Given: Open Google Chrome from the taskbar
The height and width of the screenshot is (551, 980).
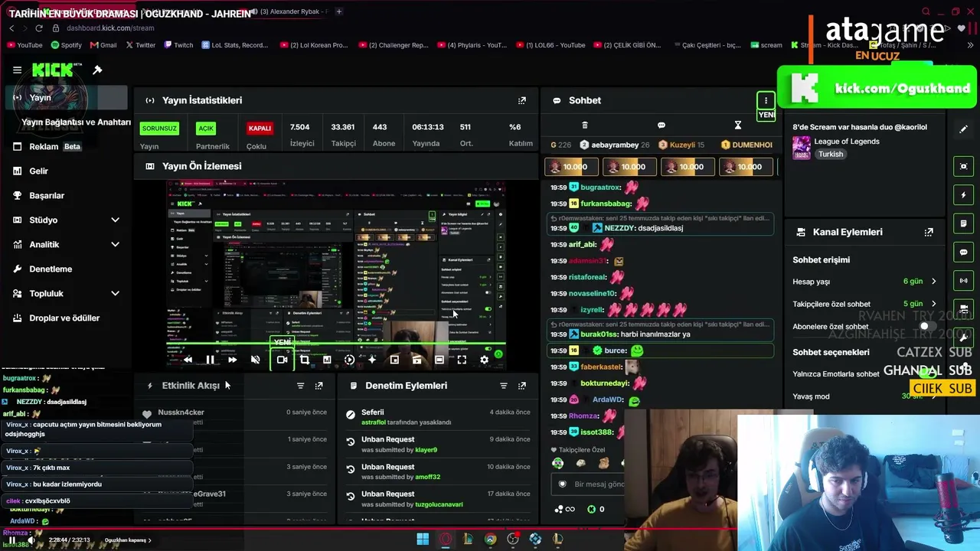Looking at the screenshot, I should pos(490,540).
